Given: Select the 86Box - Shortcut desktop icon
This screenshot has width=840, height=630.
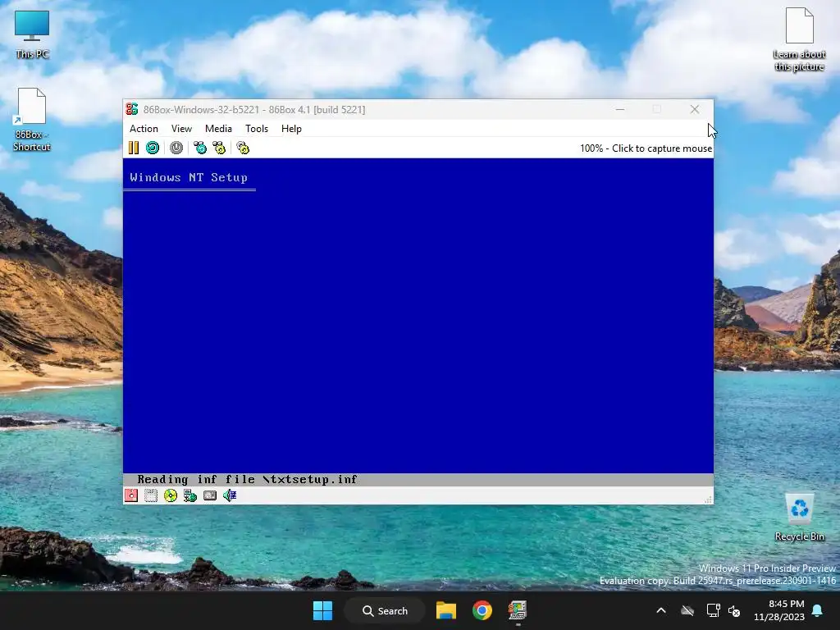Looking at the screenshot, I should 32,120.
